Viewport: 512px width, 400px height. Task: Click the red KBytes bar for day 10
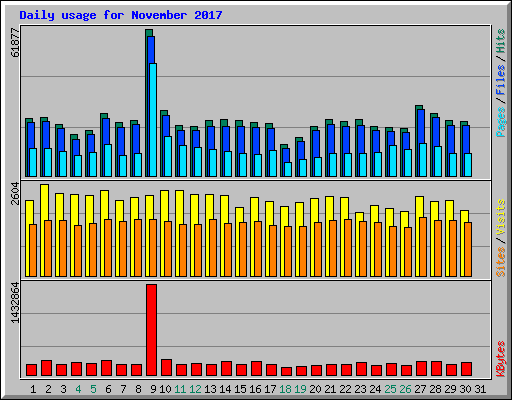pos(166,367)
